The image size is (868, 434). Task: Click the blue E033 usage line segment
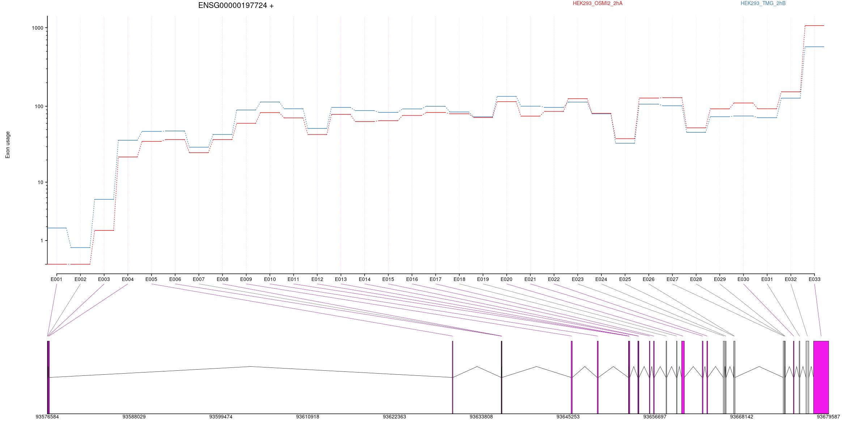pyautogui.click(x=814, y=47)
